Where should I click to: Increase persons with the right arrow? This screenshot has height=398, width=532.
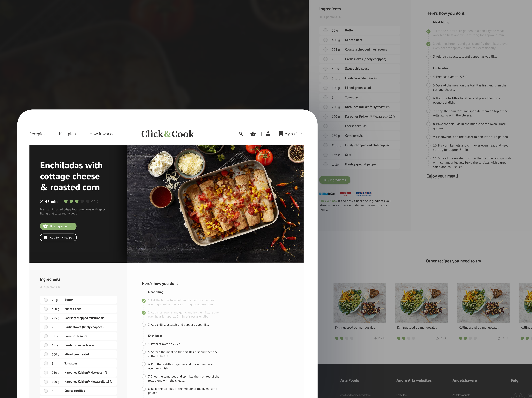coord(59,287)
